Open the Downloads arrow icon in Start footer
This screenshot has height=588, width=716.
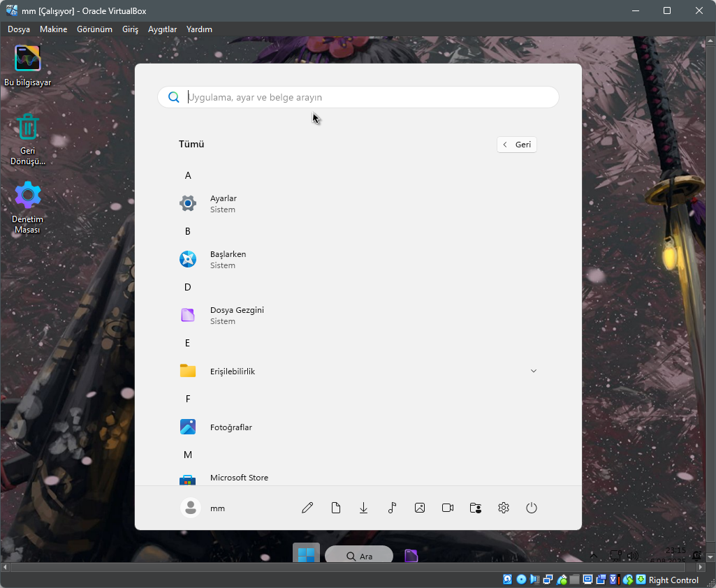[363, 508]
